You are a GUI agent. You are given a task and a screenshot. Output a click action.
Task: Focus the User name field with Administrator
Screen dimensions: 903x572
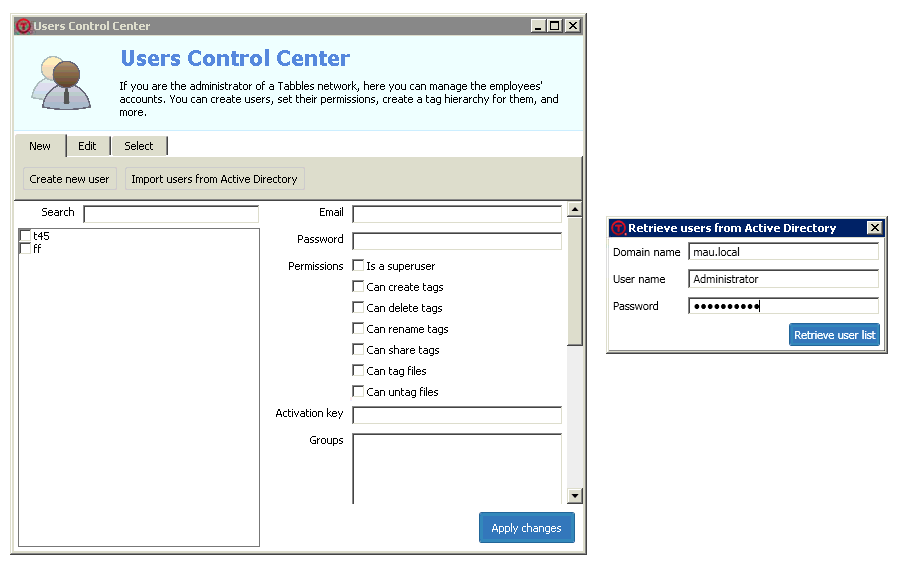coord(783,279)
